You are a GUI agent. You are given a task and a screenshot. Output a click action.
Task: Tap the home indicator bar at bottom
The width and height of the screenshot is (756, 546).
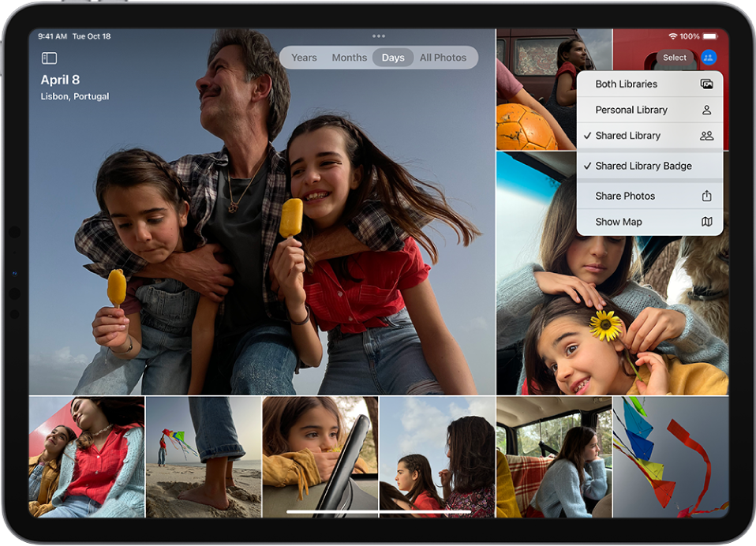click(379, 512)
